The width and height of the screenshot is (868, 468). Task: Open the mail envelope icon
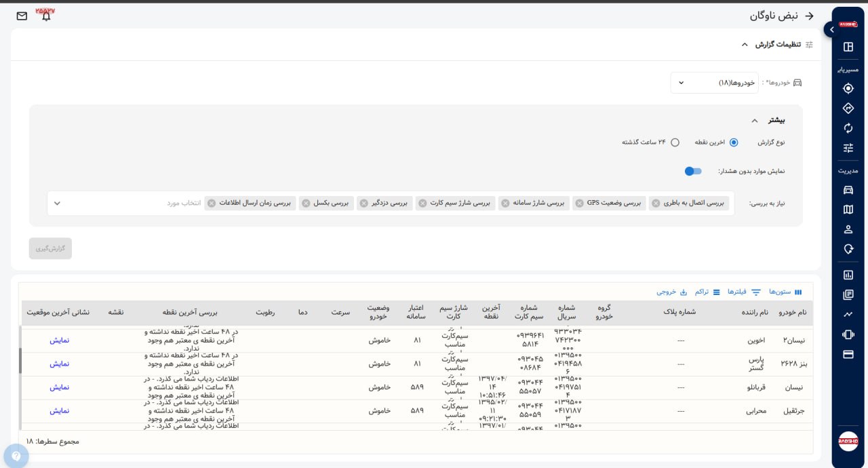click(x=22, y=16)
